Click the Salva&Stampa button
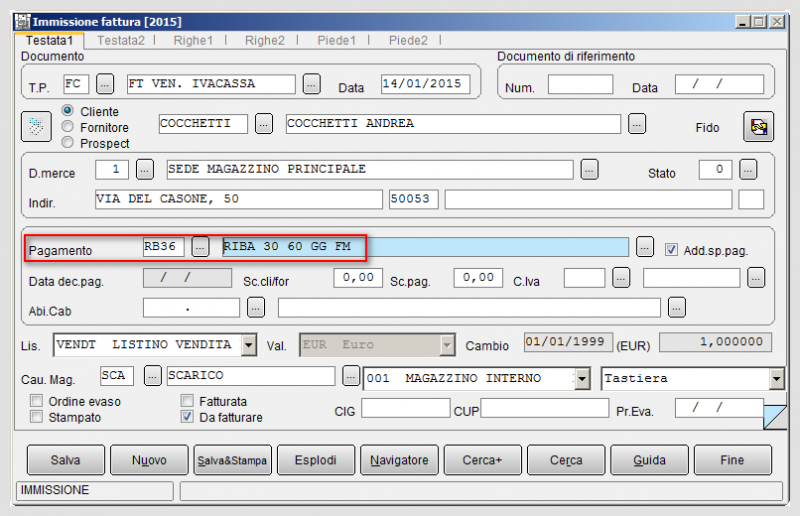The height and width of the screenshot is (516, 800). pos(233,460)
